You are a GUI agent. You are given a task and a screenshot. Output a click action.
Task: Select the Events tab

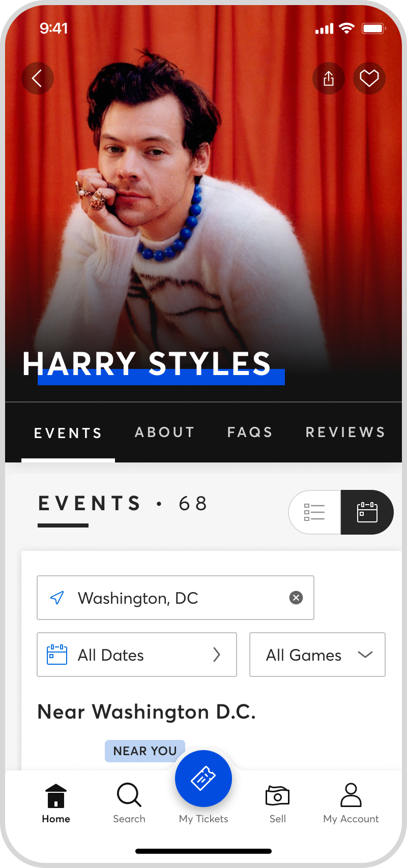(x=68, y=433)
